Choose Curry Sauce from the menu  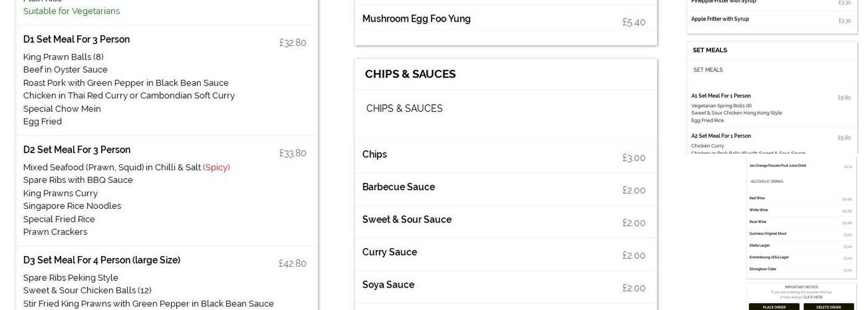tap(389, 252)
